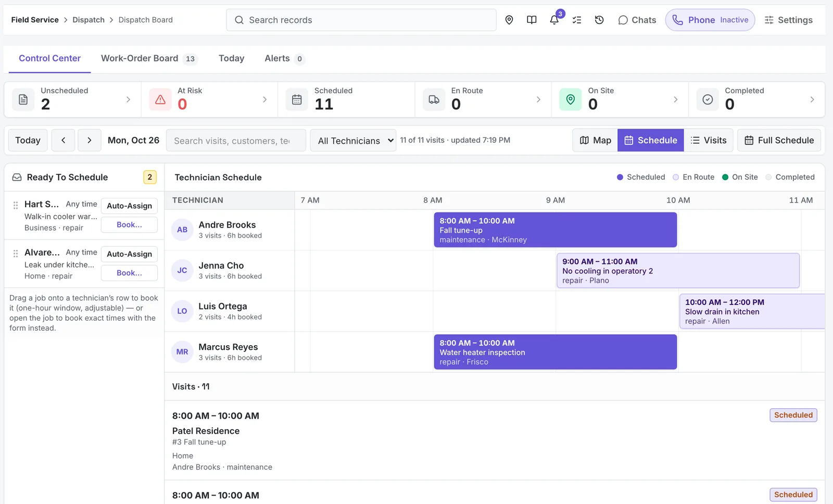Switch to the Today tab
This screenshot has width=833, height=504.
tap(232, 58)
